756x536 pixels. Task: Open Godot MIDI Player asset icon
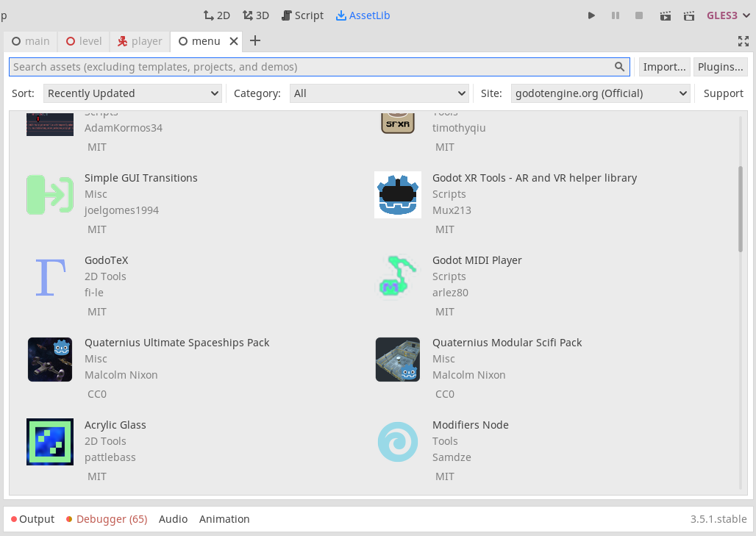coord(398,276)
